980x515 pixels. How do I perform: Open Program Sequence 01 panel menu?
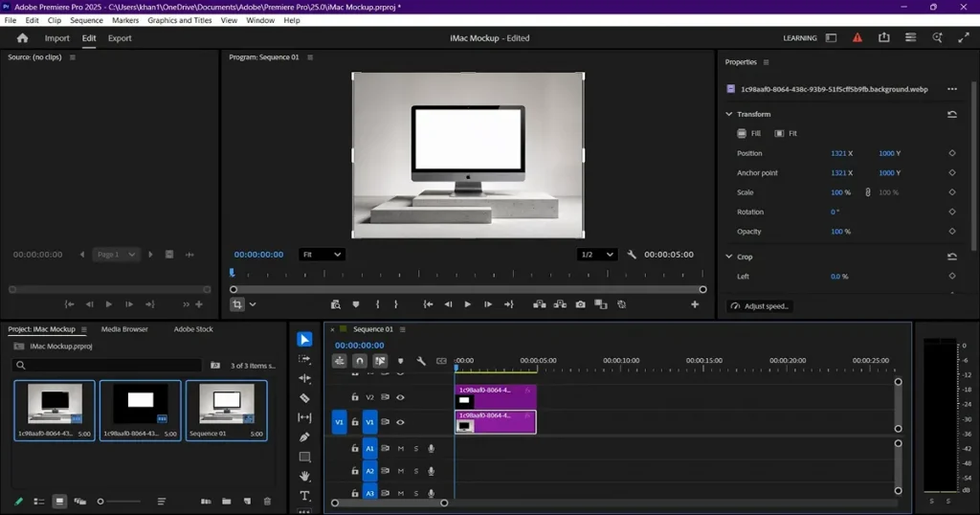pyautogui.click(x=310, y=57)
